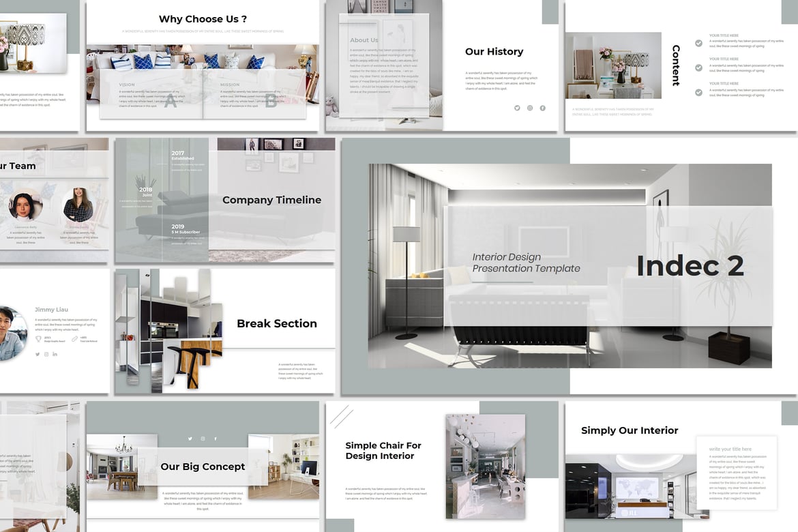Screen dimensions: 798x532
Task: Click the Twitter icon above Our Big Concept
Action: tap(190, 439)
